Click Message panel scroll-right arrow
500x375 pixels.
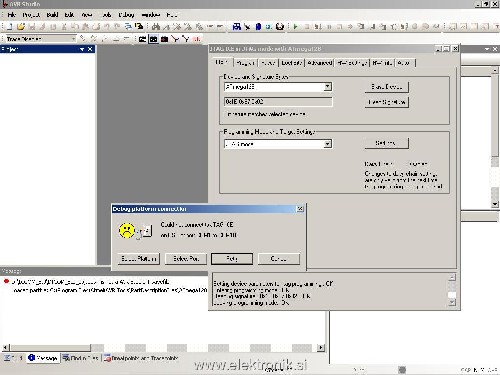pos(321,348)
